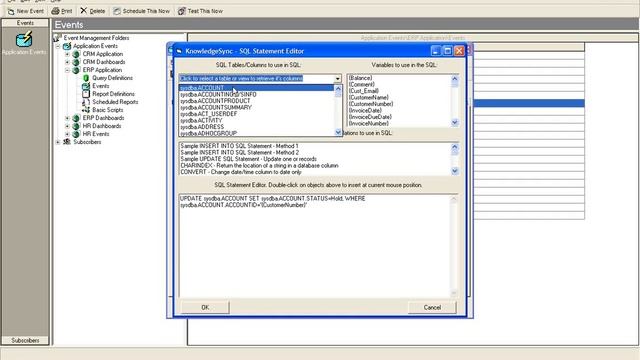Confirm SQL statement with OK button
The image size is (640, 360).
pyautogui.click(x=205, y=307)
